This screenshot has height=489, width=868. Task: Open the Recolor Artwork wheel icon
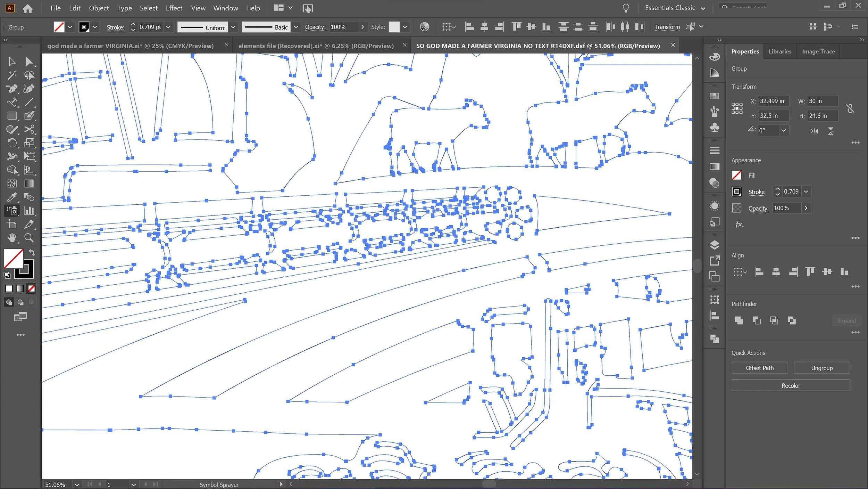424,27
